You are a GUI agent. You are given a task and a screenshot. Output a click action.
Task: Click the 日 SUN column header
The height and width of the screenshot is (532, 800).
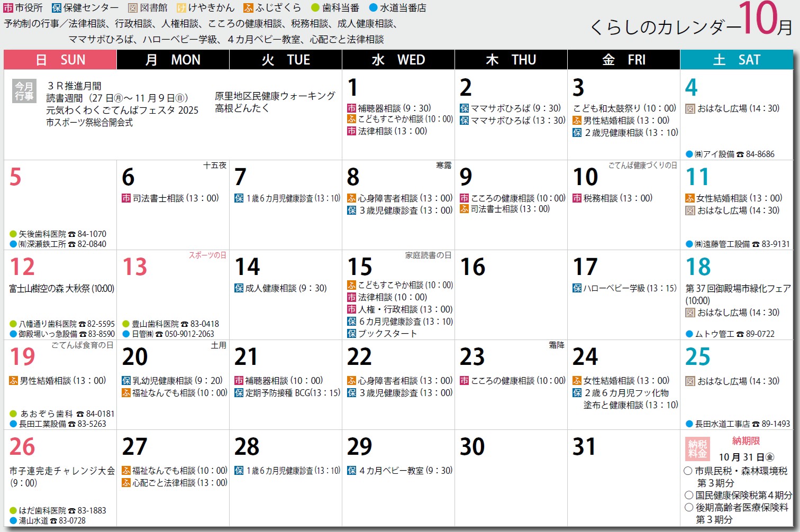pos(60,60)
